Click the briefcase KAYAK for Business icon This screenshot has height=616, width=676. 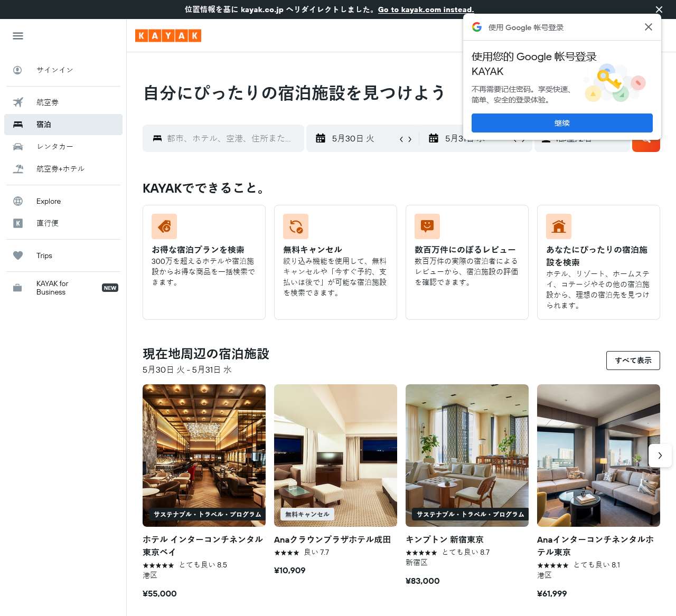click(x=17, y=288)
